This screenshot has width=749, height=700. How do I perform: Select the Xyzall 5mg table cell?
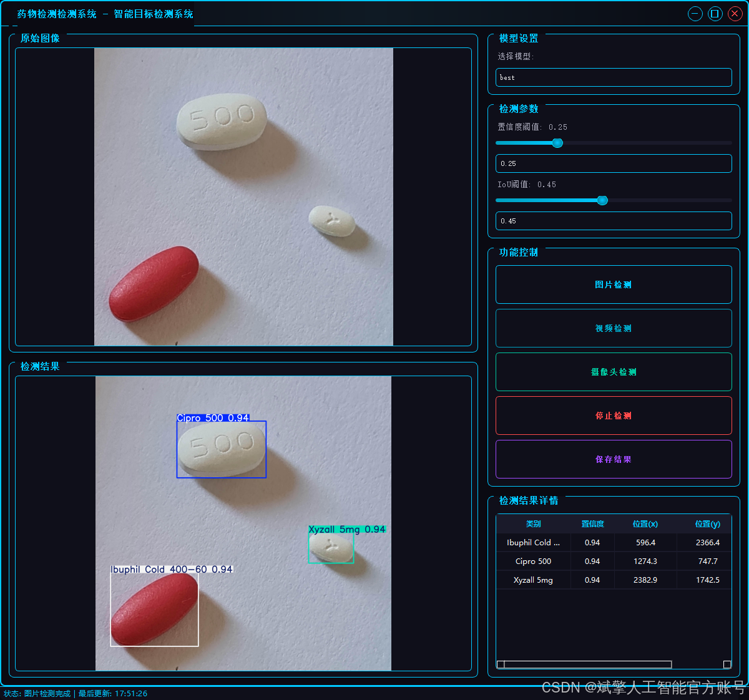tap(534, 580)
